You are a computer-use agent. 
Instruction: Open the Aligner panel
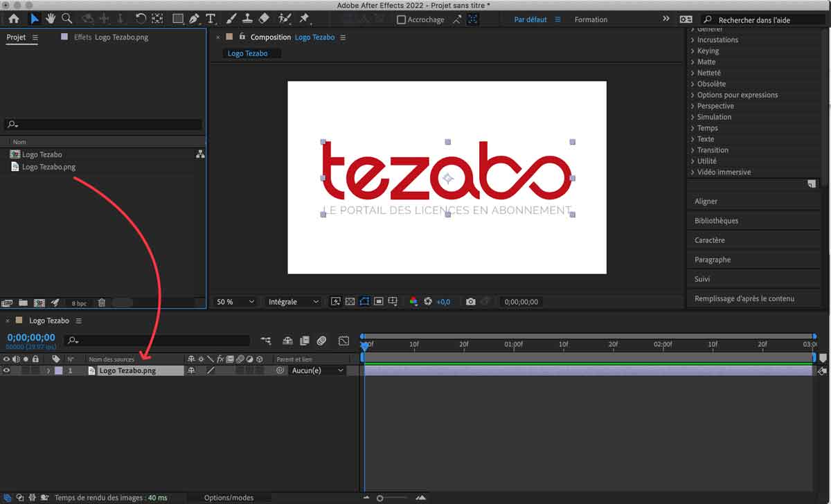(706, 201)
